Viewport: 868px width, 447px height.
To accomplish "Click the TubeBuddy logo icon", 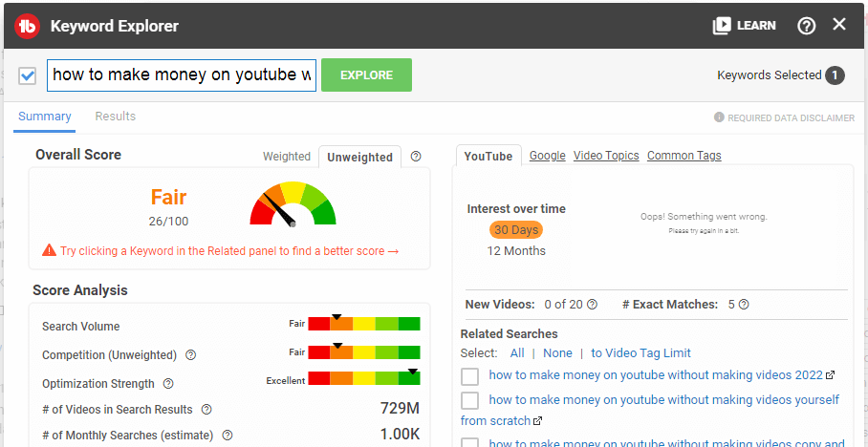I will point(27,26).
